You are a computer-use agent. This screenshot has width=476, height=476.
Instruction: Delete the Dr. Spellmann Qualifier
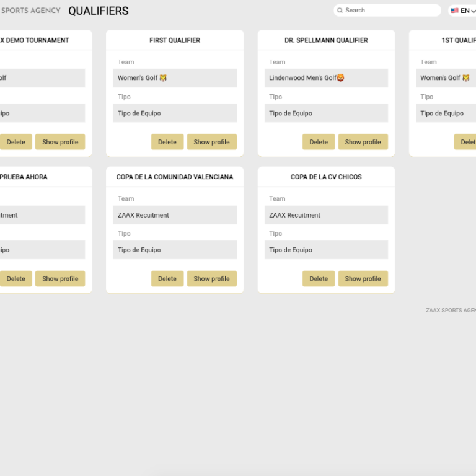coord(319,142)
